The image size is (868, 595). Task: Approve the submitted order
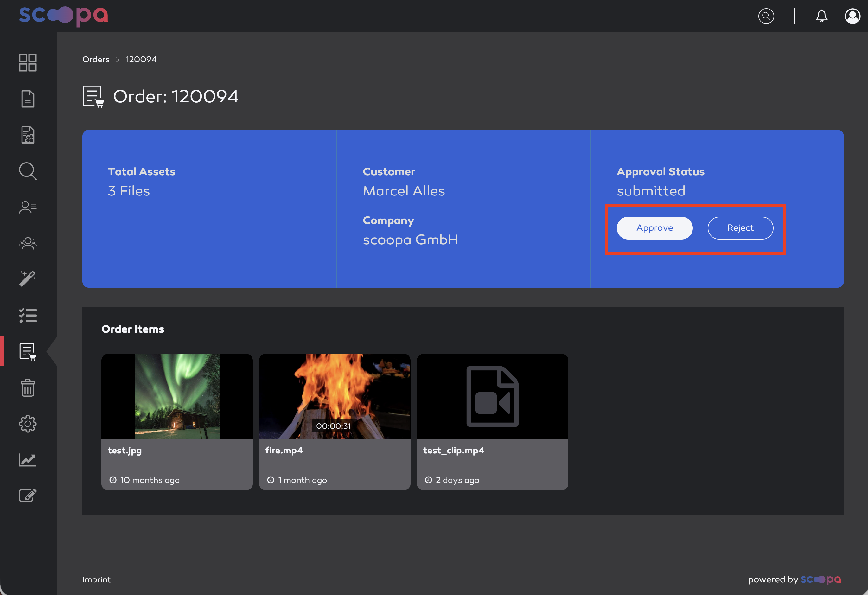click(x=654, y=228)
